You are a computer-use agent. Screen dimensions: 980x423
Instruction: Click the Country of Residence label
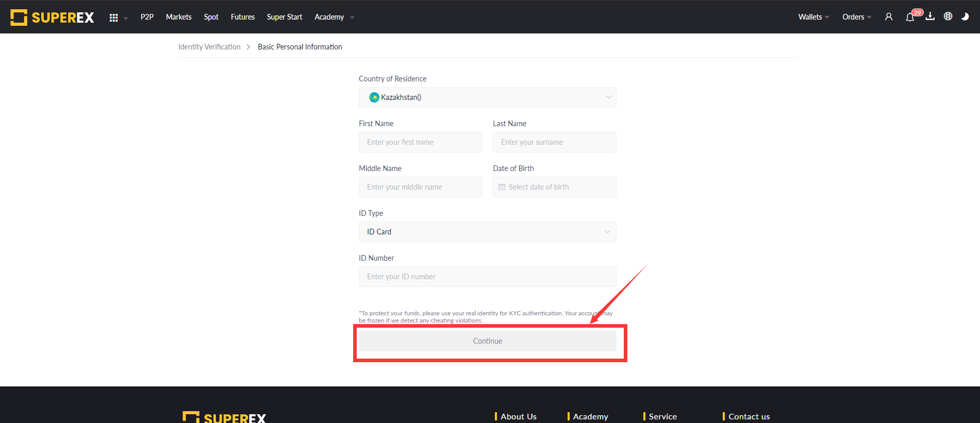[393, 79]
